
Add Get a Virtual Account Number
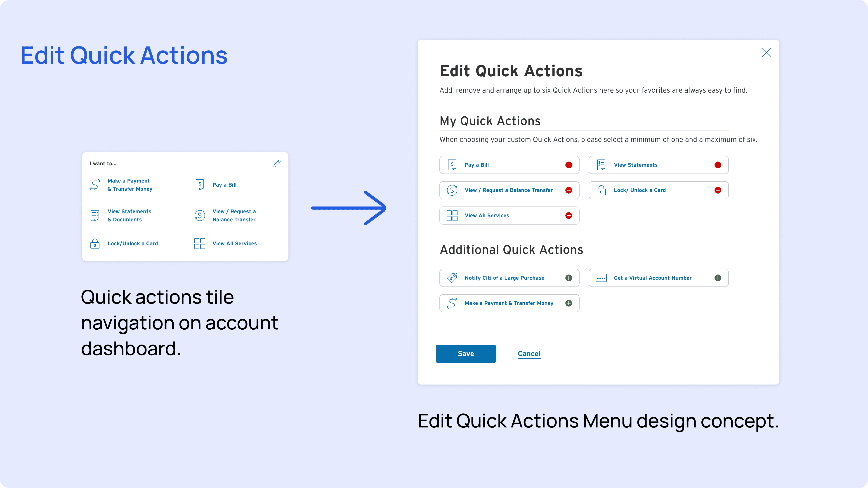tap(718, 278)
